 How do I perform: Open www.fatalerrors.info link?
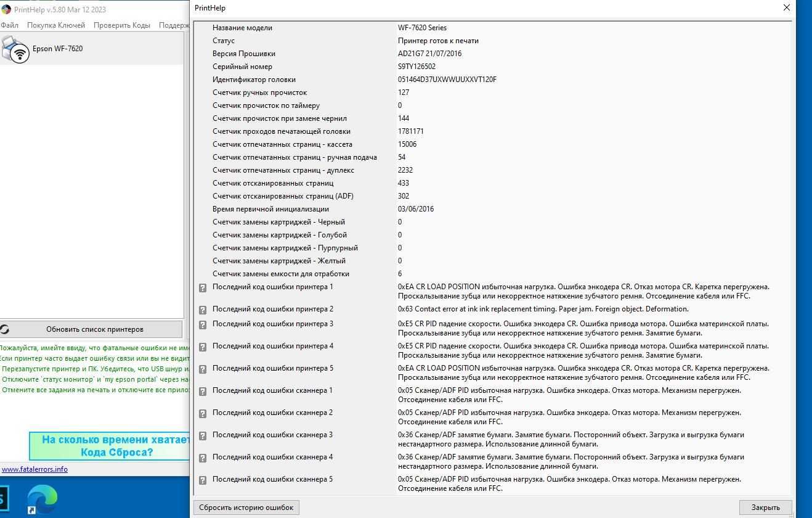pos(35,469)
